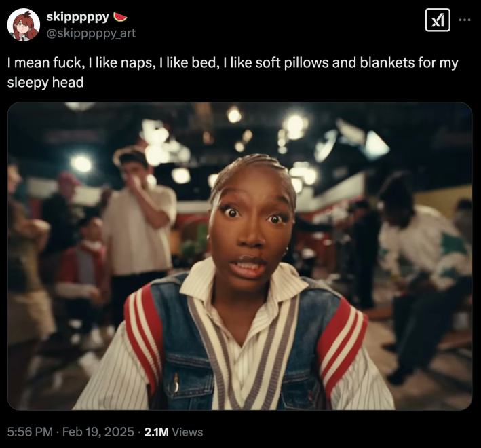Click the watermelon emoji beside the username
This screenshot has height=448, width=481.
point(120,17)
